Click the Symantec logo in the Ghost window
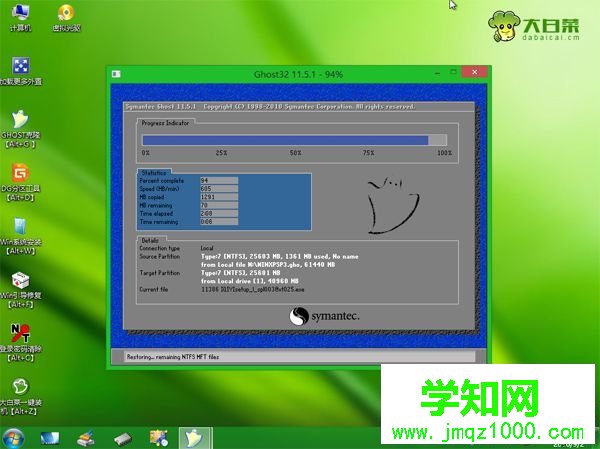Image resolution: width=600 pixels, height=449 pixels. [x=324, y=316]
